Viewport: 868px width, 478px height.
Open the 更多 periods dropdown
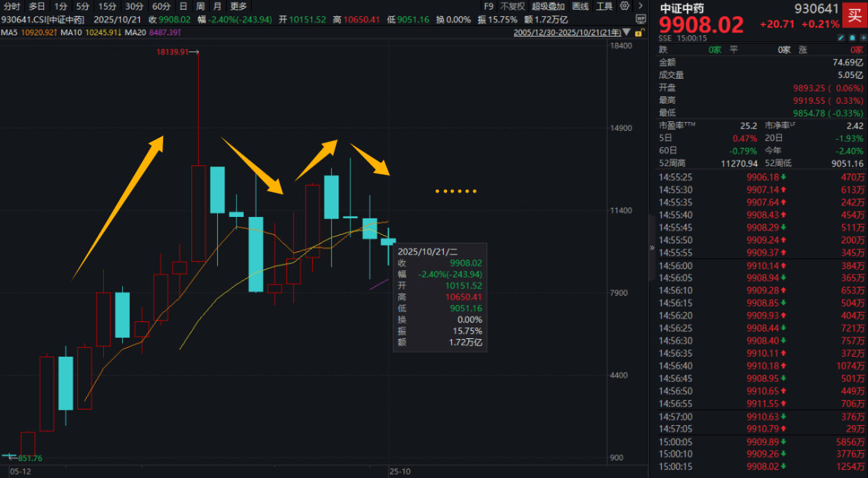point(239,6)
